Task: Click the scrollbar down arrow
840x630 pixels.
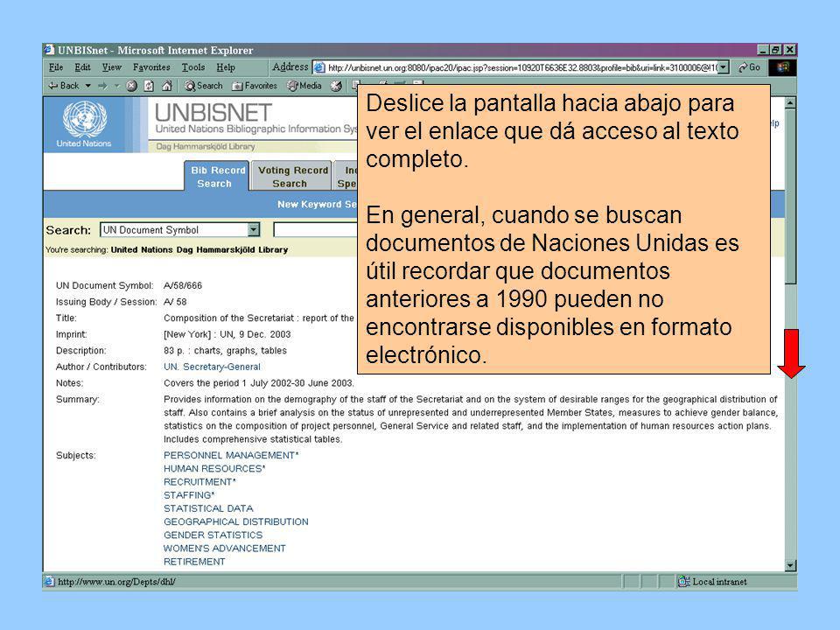Action: tap(790, 565)
